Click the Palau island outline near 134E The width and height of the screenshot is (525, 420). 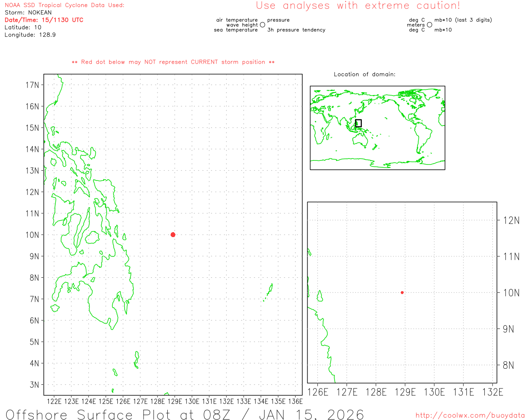pos(269,290)
